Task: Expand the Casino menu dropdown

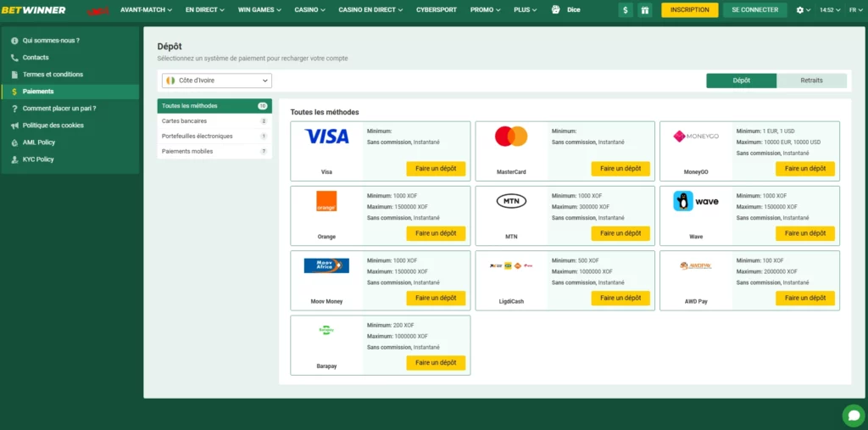Action: (x=309, y=10)
